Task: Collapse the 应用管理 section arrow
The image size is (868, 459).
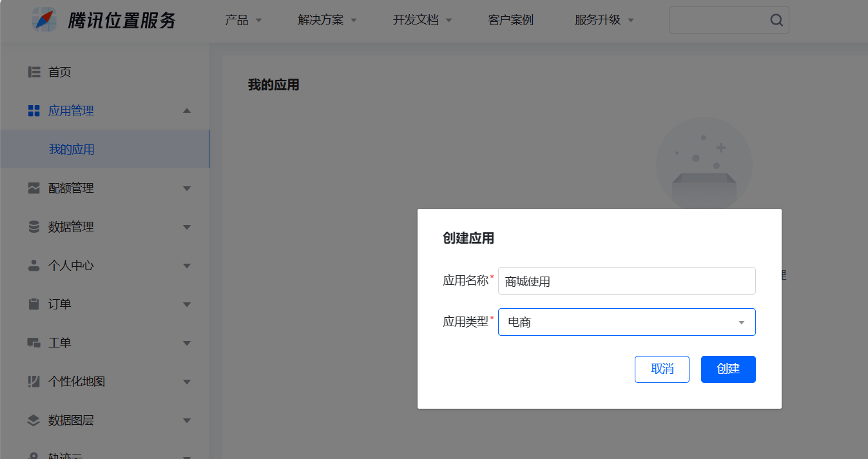Action: point(187,111)
